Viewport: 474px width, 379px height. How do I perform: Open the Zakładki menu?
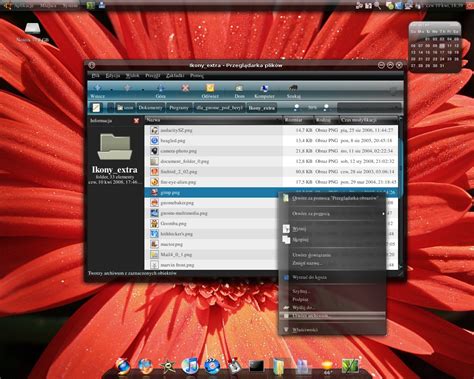click(175, 76)
